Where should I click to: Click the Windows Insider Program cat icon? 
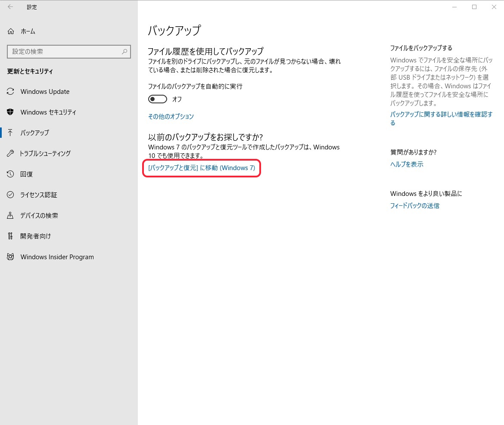11,257
